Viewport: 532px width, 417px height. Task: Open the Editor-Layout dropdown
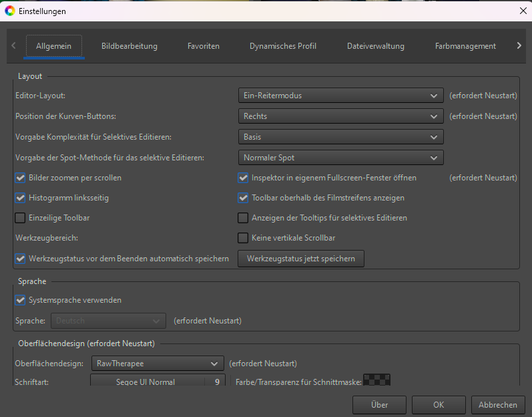(x=340, y=96)
